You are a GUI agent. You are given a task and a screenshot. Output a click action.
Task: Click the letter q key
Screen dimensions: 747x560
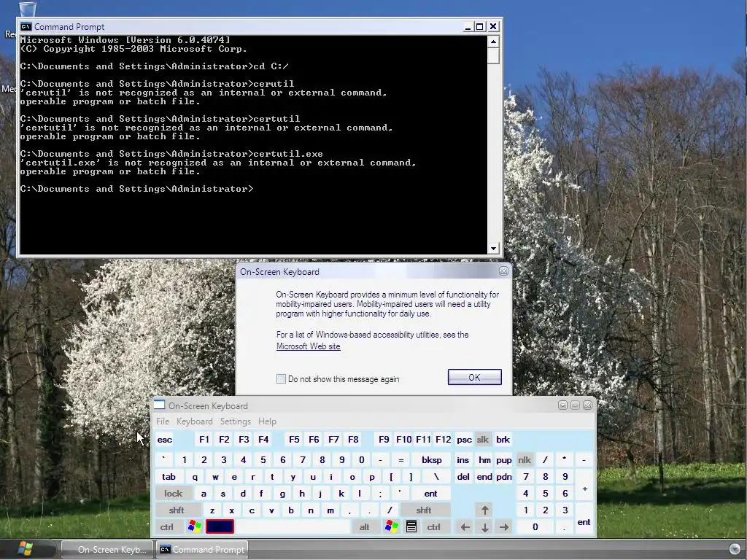[194, 477]
